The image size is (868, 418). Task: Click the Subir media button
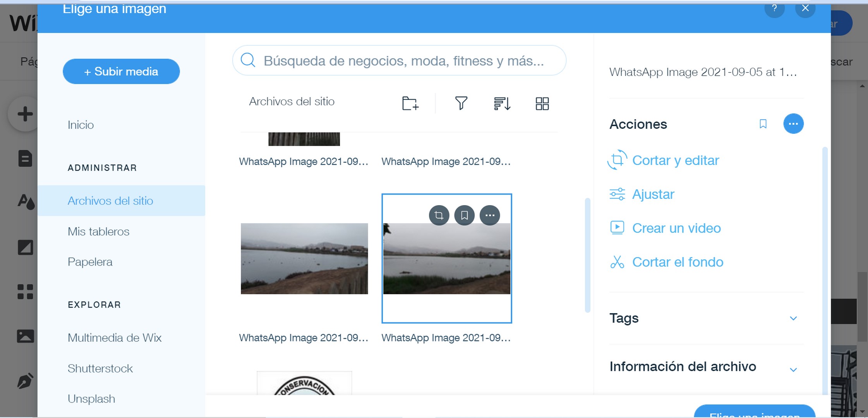[x=121, y=72]
